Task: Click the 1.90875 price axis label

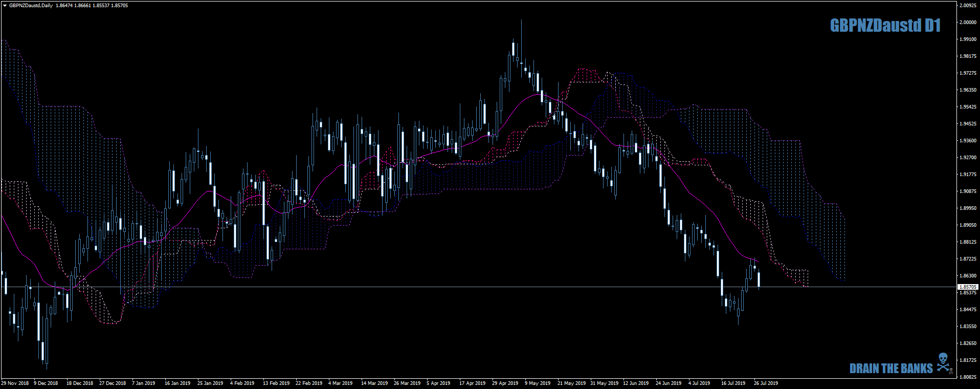Action: [968, 191]
